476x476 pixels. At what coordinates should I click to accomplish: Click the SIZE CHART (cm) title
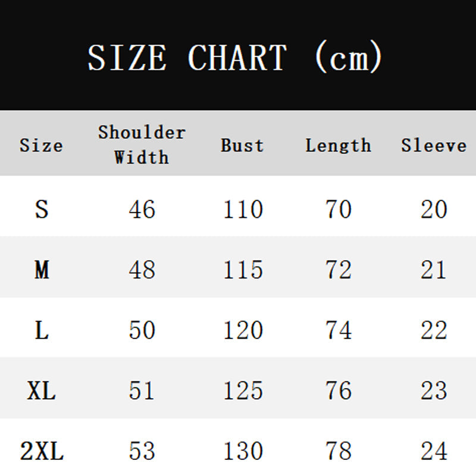[x=235, y=58]
